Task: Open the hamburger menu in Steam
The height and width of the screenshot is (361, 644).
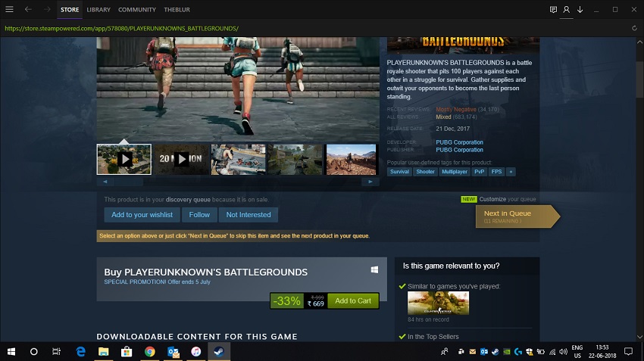Action: pyautogui.click(x=9, y=10)
